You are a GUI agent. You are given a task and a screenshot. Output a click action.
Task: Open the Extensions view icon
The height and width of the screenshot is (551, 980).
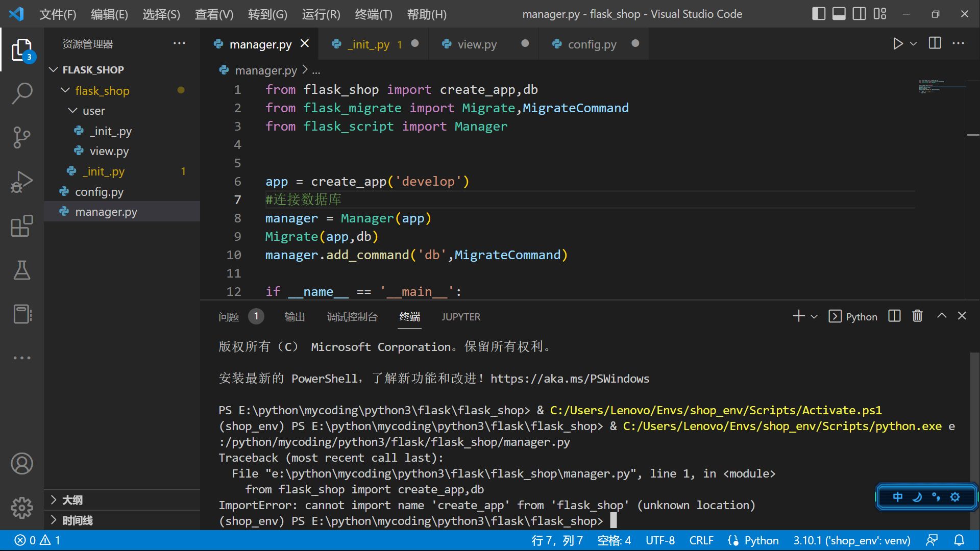coord(22,226)
